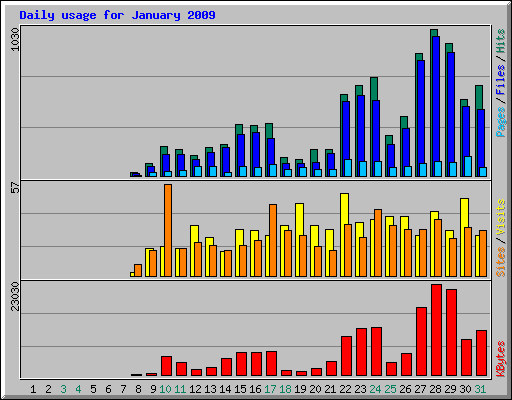Click the 'Daily usage for January 2009' title
This screenshot has width=512, height=400.
117,15
